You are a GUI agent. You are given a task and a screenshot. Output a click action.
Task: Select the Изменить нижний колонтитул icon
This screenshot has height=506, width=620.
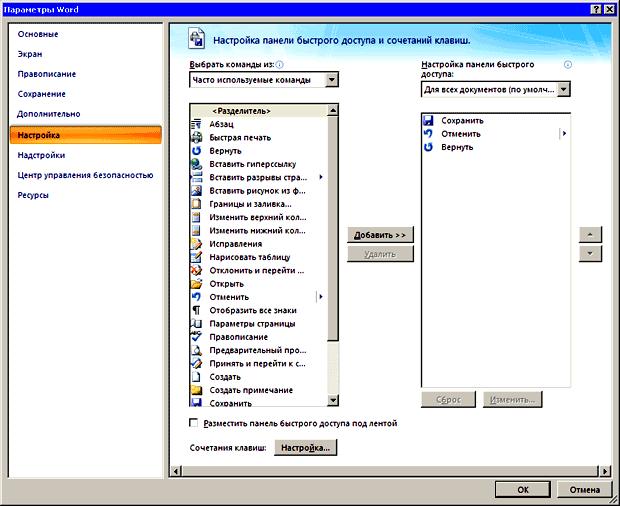pos(196,230)
